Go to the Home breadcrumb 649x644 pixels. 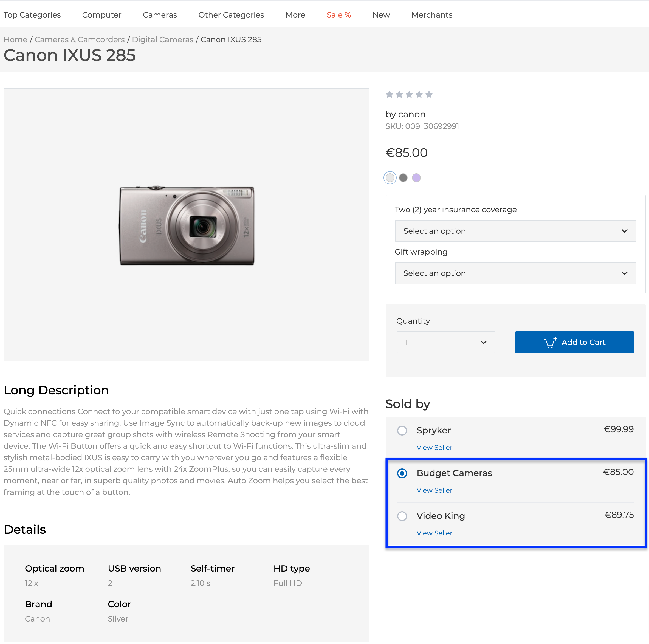coord(15,40)
